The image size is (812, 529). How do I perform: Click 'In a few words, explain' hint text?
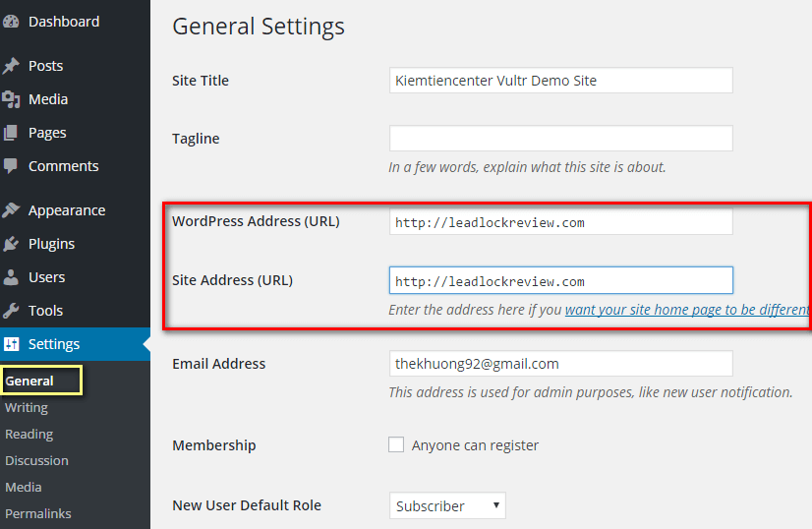[x=527, y=167]
